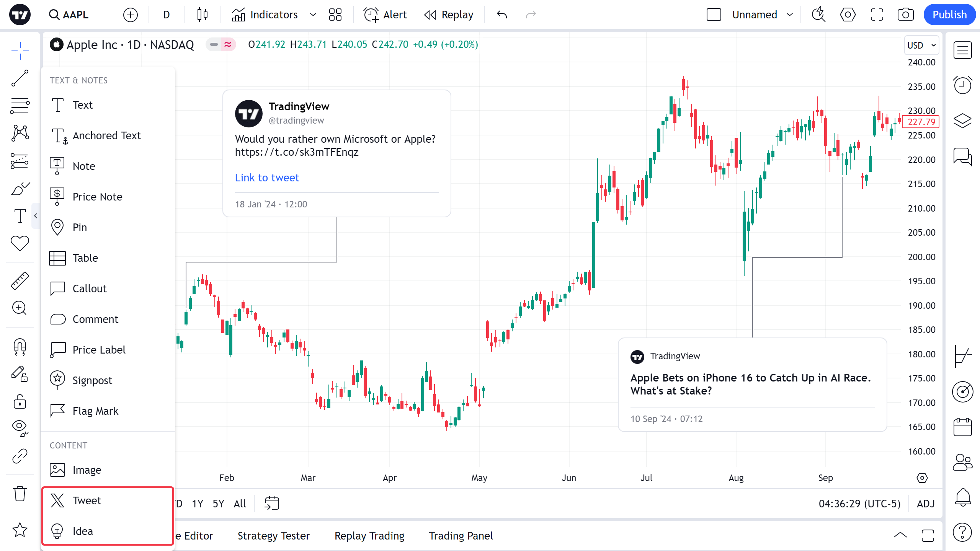Select the candlestick chart style icon

pyautogui.click(x=203, y=15)
